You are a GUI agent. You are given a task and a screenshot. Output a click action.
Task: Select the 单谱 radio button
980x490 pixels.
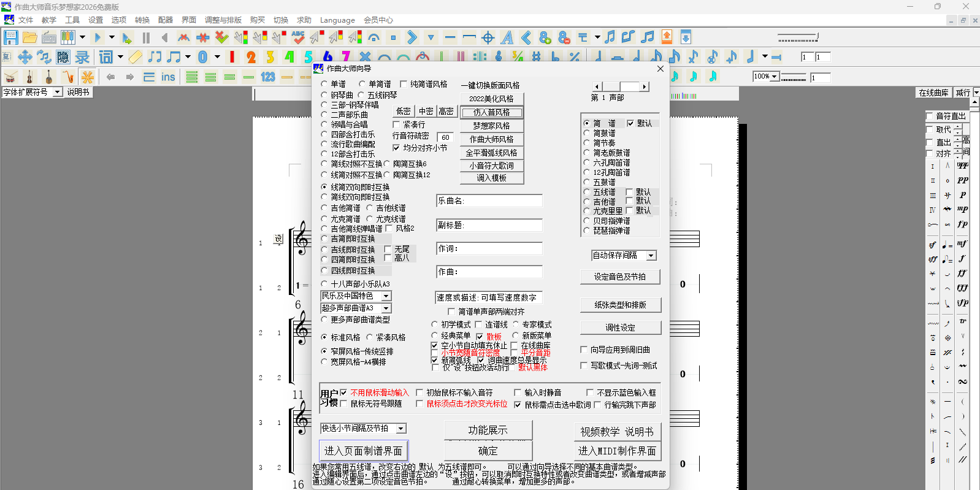325,84
